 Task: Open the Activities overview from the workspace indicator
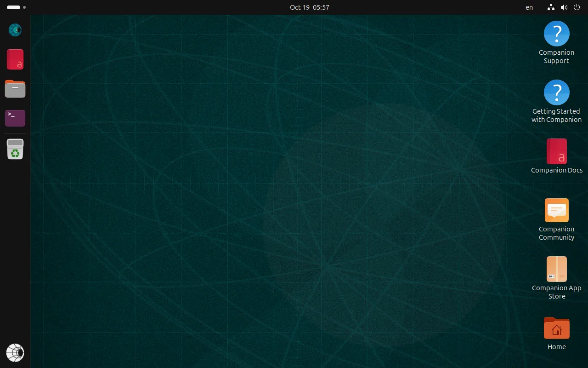16,7
